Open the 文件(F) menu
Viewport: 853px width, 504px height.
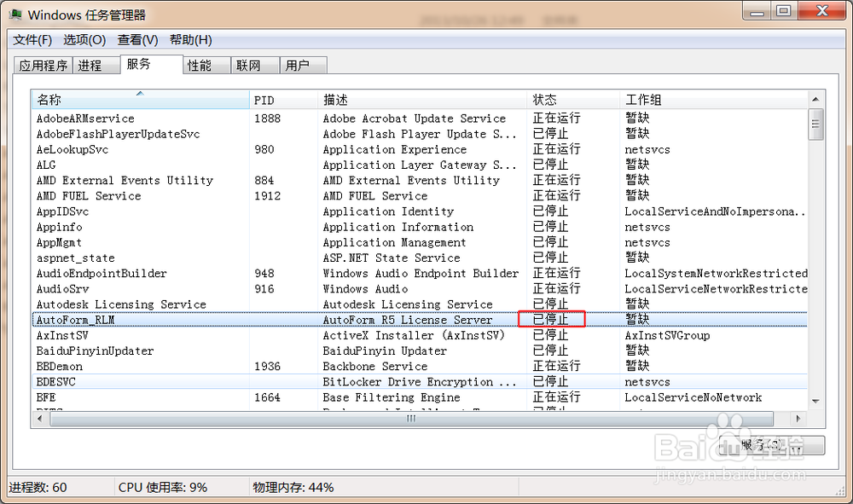(x=32, y=40)
